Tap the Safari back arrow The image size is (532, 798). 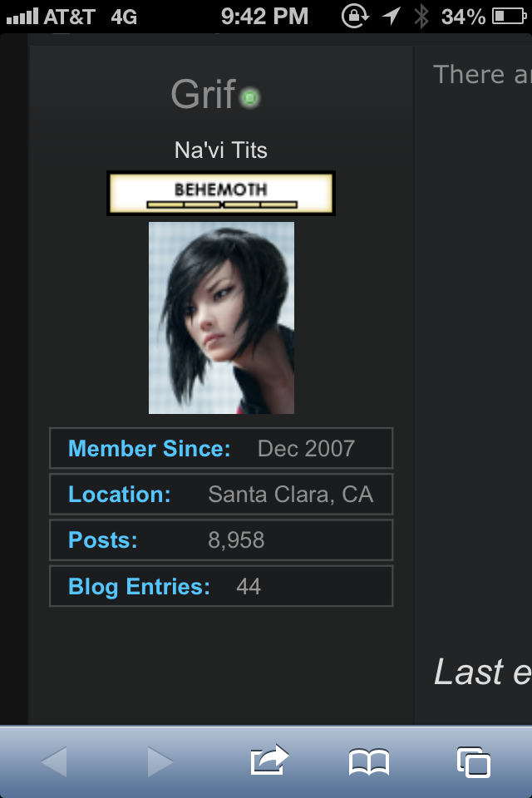[x=54, y=762]
